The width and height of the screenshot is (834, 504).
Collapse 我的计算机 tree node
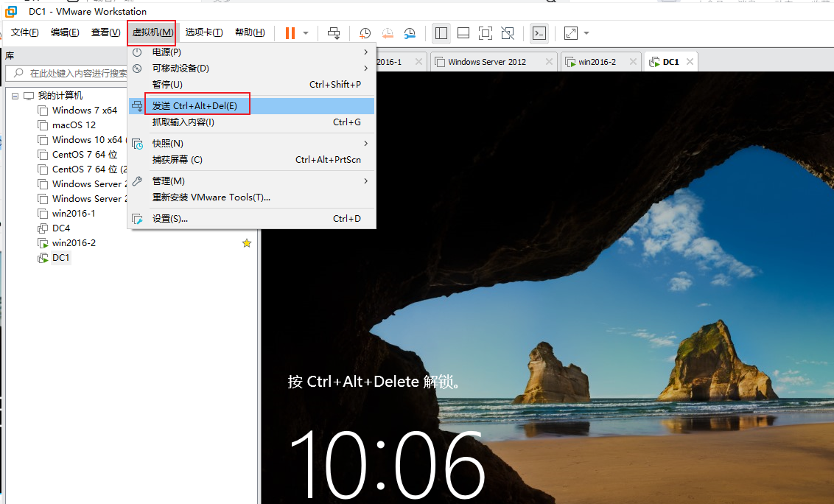[x=15, y=96]
